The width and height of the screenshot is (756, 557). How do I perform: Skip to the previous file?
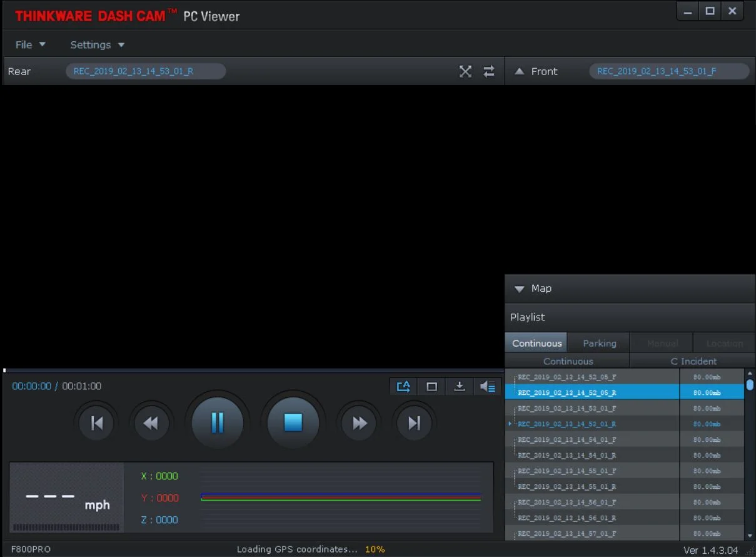[x=97, y=424]
